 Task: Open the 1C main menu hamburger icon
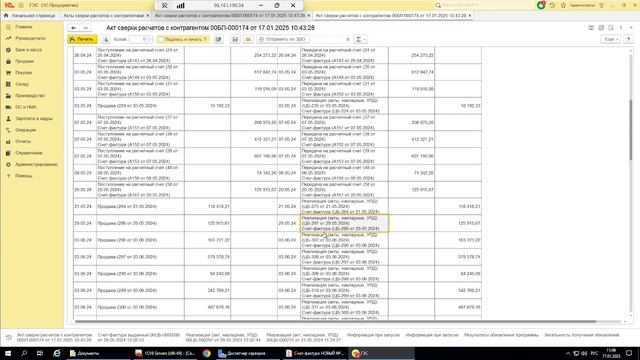click(x=21, y=5)
